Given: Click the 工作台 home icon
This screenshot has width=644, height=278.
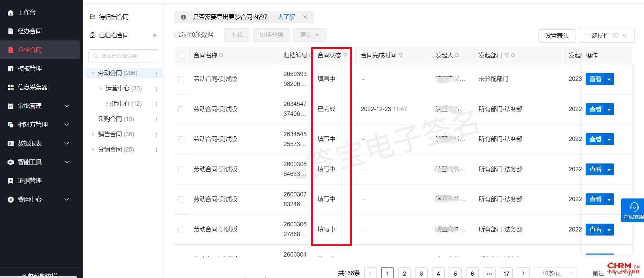Looking at the screenshot, I should (11, 13).
